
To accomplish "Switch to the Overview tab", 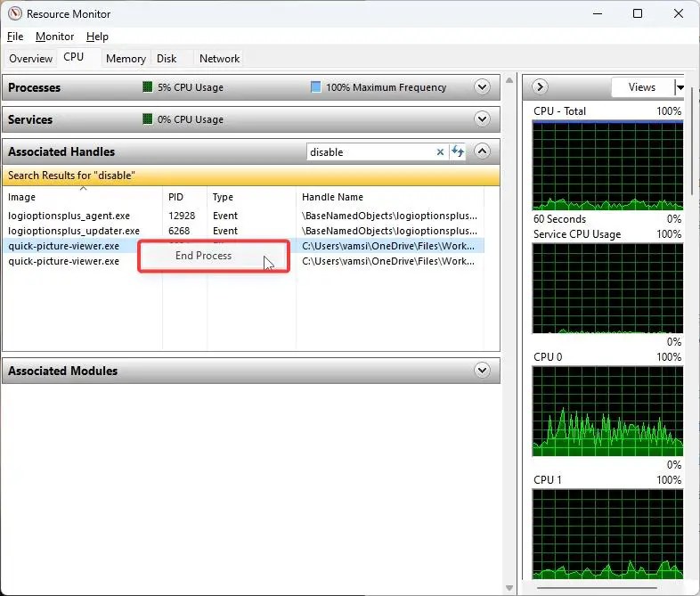I will tap(30, 59).
